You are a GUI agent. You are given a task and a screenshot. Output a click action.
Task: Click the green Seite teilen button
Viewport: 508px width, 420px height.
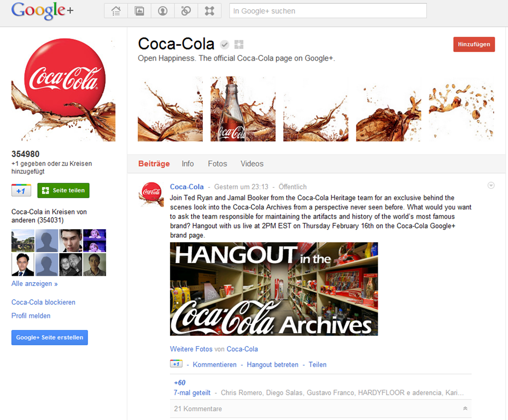(63, 190)
